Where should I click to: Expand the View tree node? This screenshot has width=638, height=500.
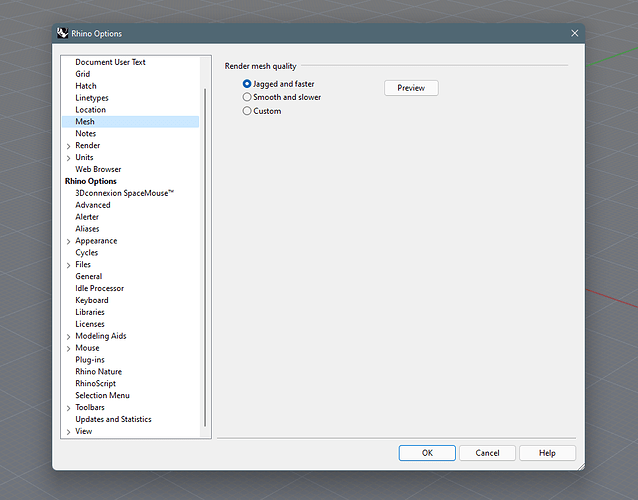point(68,432)
